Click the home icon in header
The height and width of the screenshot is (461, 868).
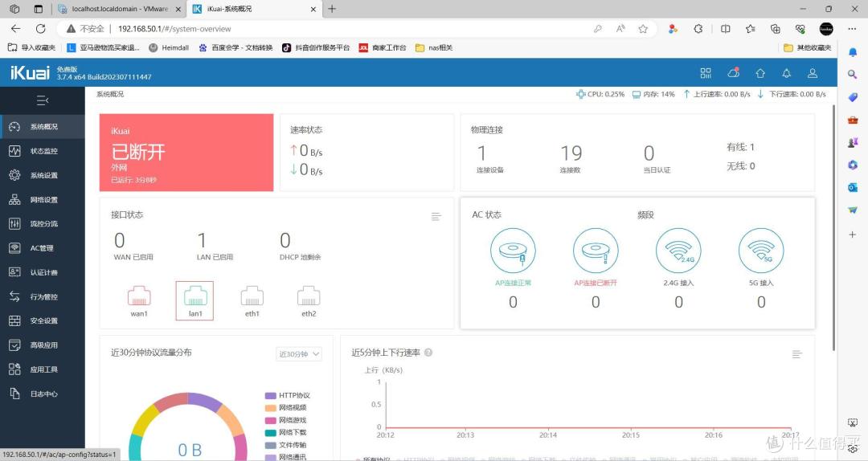(760, 73)
